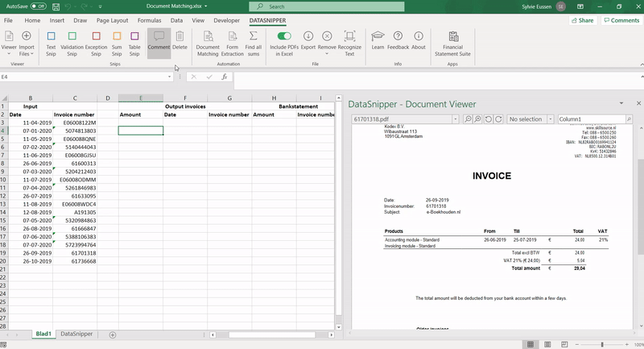Open the Viewer tool in the ribbon
The width and height of the screenshot is (644, 349).
9,44
